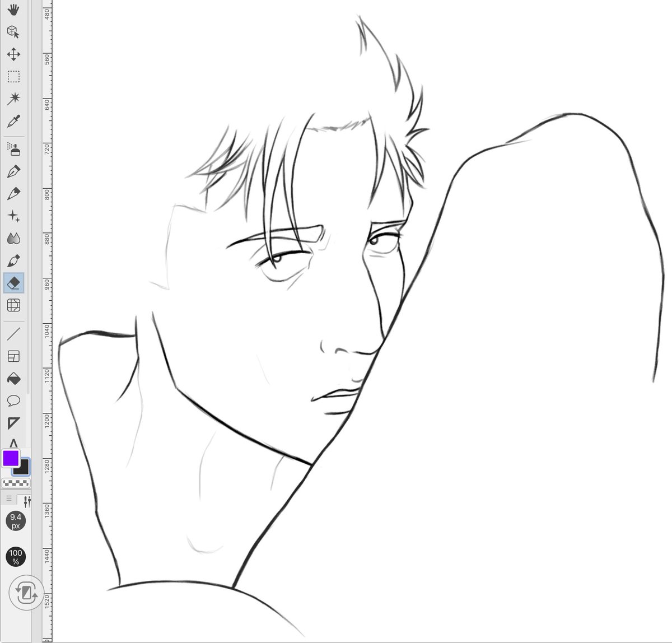This screenshot has height=643, width=672.
Task: Tap the circular swap drawing color button
Action: pos(26,593)
